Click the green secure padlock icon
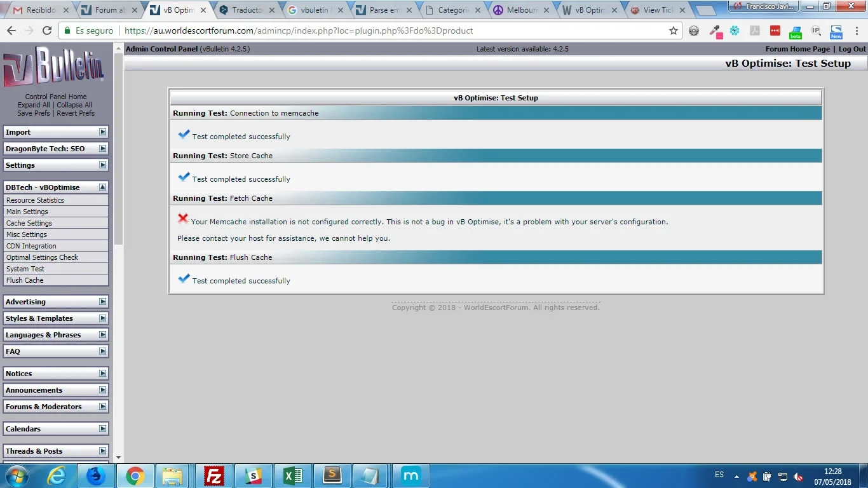Viewport: 868px width, 488px height. (x=67, y=30)
